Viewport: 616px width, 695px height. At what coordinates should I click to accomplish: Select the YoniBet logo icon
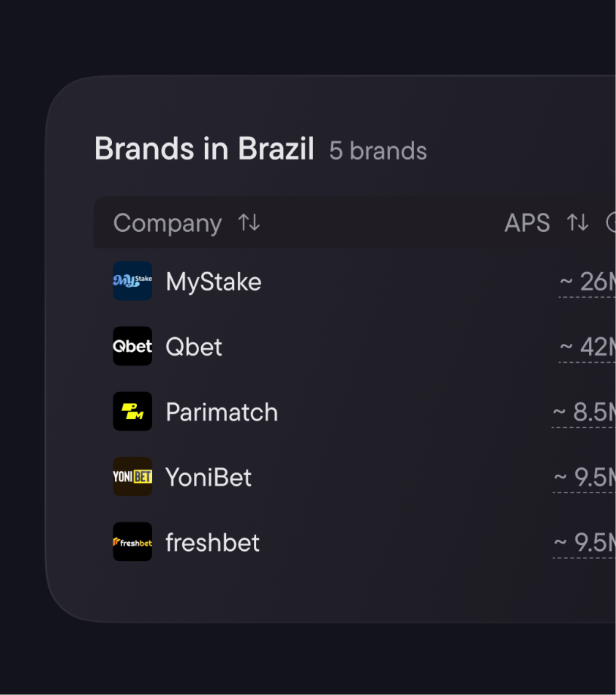click(132, 476)
